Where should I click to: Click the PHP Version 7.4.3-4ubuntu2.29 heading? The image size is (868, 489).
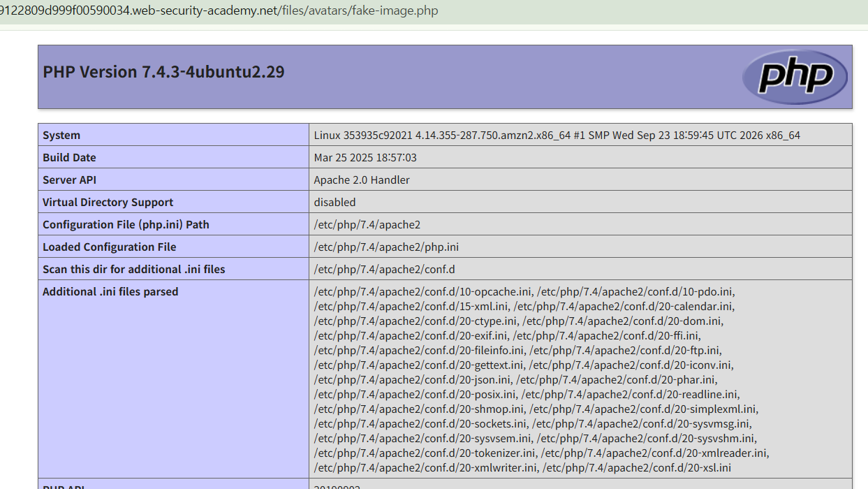pos(163,72)
